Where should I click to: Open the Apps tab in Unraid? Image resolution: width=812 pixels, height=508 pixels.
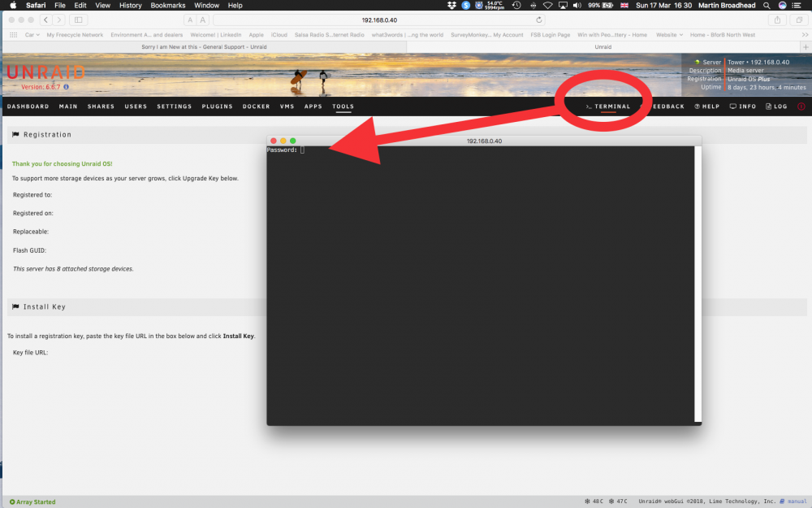(313, 106)
